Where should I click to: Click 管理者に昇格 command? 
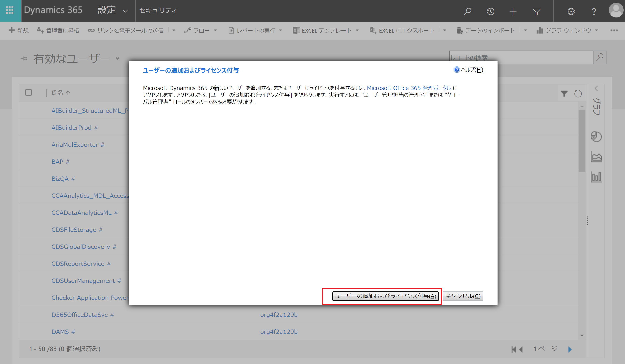[58, 31]
